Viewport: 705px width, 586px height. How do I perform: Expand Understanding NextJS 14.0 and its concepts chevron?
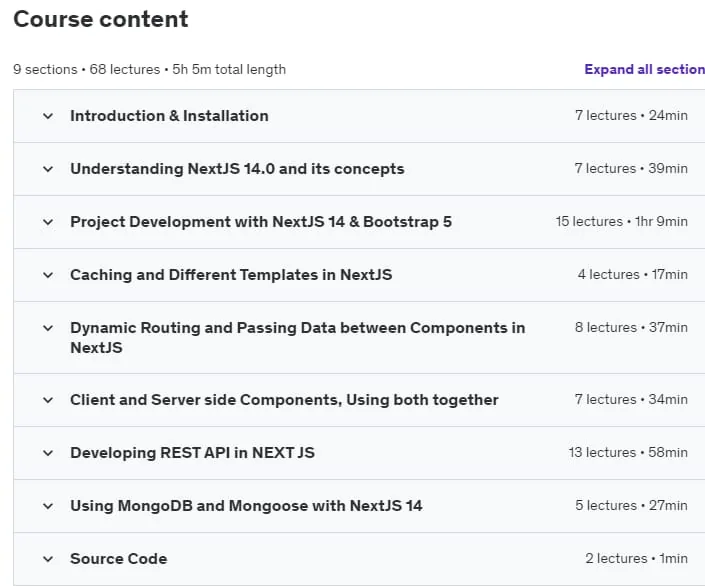pyautogui.click(x=48, y=169)
